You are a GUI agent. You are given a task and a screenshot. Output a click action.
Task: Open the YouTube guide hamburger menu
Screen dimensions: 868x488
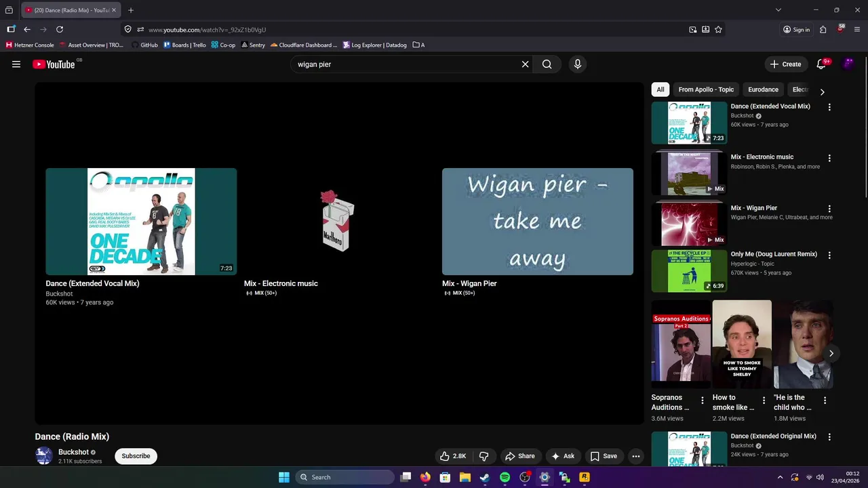click(x=16, y=64)
